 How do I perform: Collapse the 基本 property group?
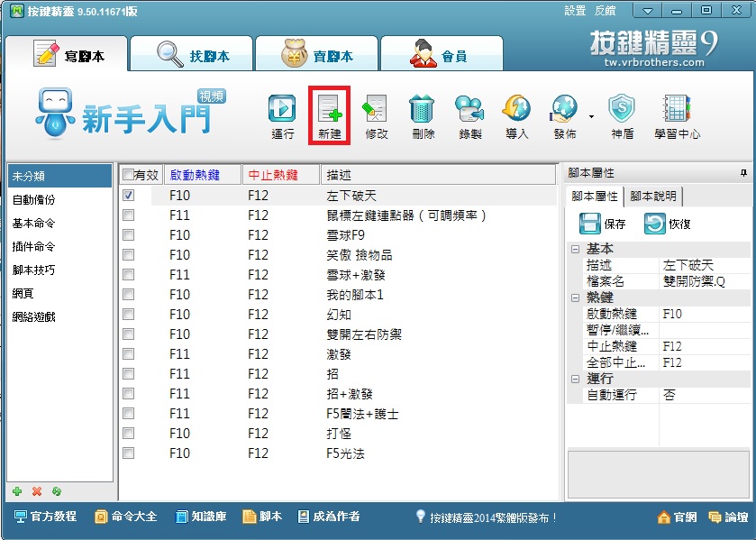(575, 249)
